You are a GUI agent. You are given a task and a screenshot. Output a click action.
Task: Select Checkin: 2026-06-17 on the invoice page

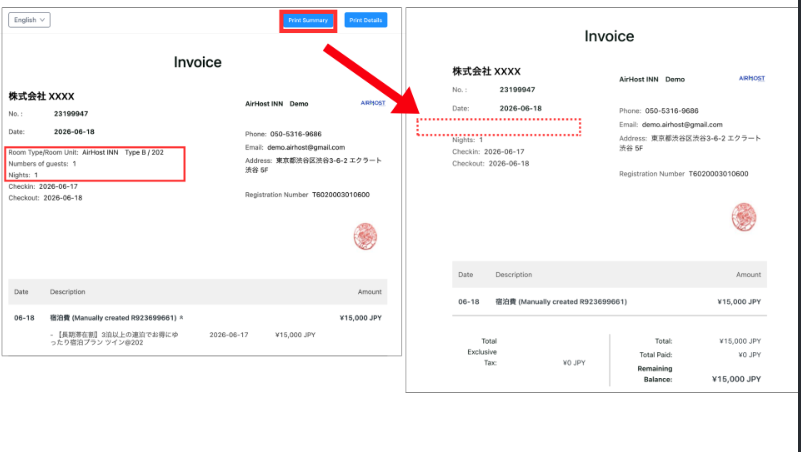[43, 187]
